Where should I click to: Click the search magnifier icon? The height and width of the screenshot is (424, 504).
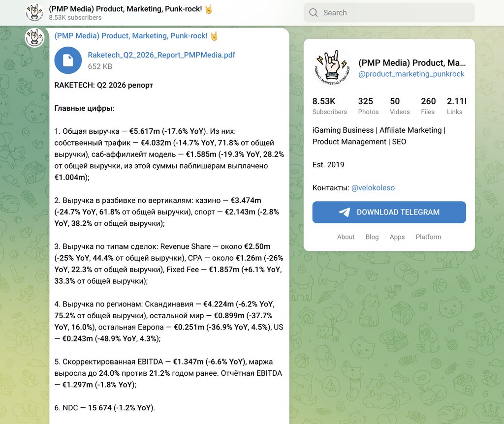314,12
